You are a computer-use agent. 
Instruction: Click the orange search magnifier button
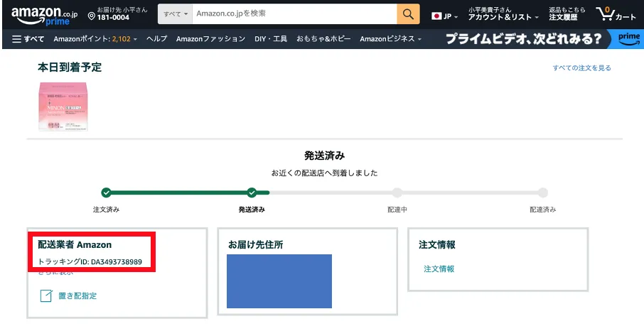[408, 14]
